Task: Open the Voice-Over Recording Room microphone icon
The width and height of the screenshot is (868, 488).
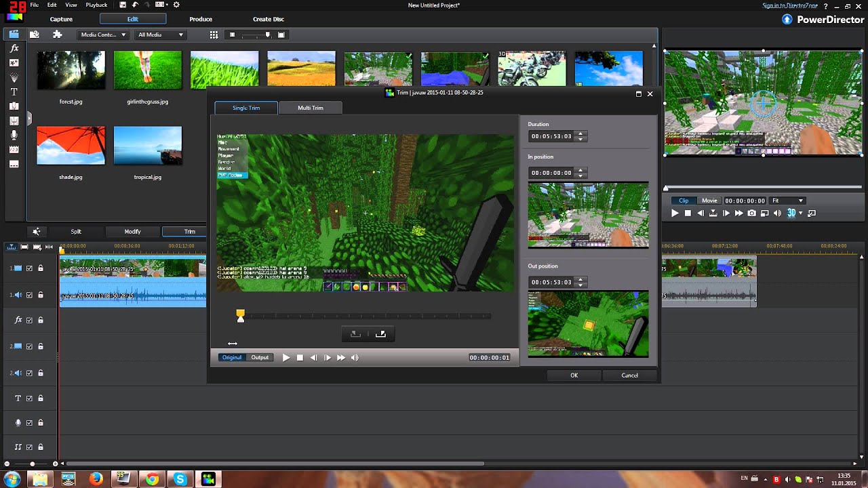Action: [14, 136]
